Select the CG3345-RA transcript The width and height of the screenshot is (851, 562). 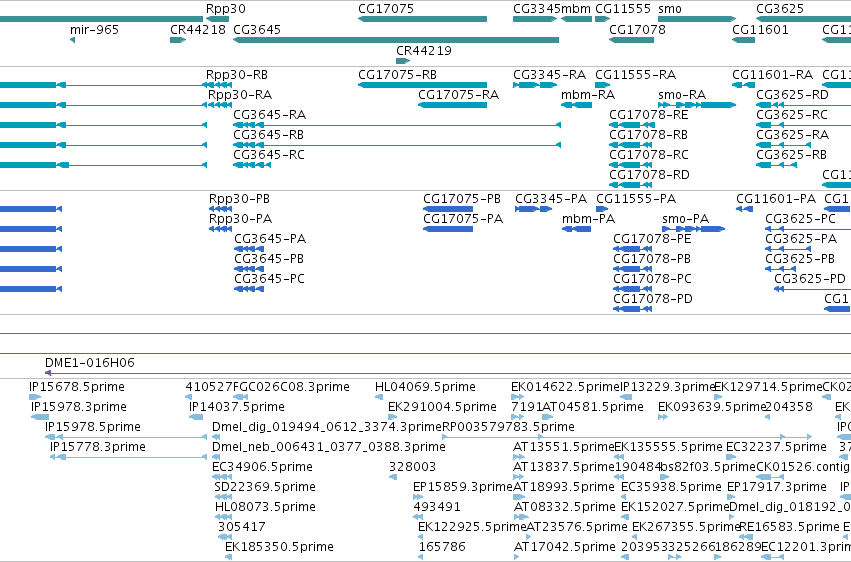(535, 85)
